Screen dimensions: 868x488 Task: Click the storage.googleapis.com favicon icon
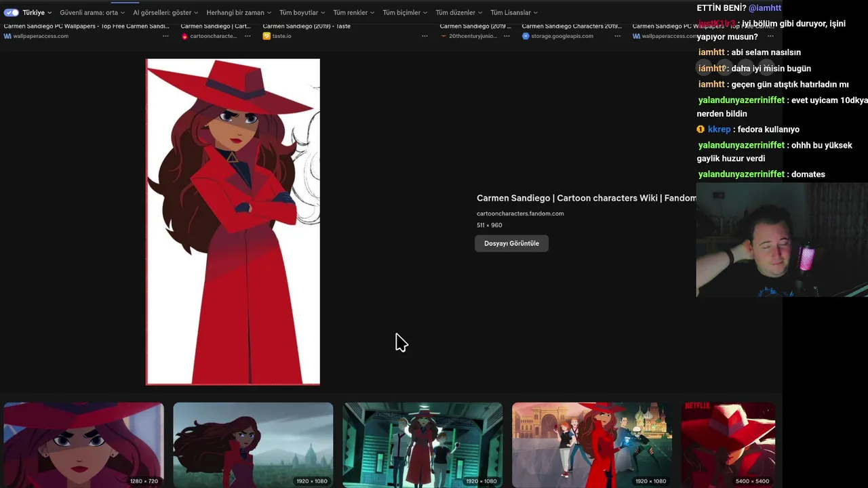[x=526, y=36]
